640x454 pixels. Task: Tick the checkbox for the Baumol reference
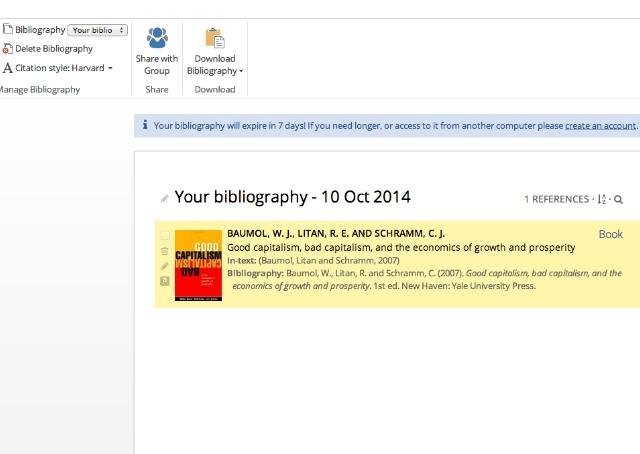[165, 236]
